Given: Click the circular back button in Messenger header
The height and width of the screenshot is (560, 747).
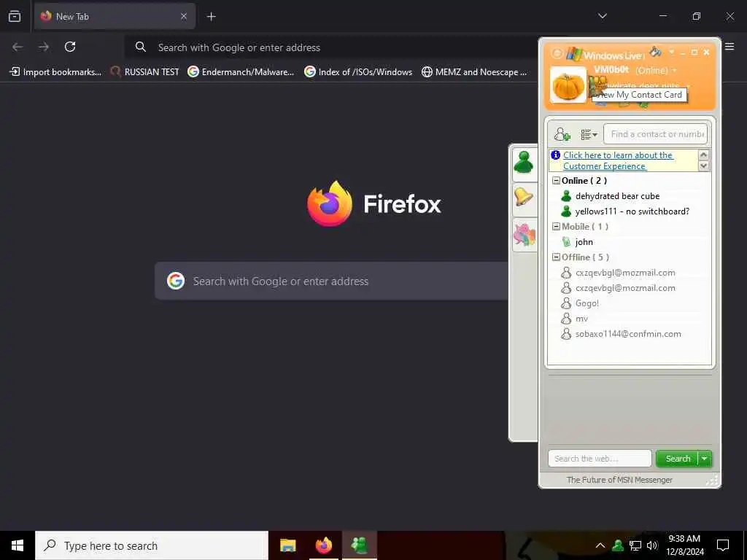Looking at the screenshot, I should pyautogui.click(x=557, y=52).
